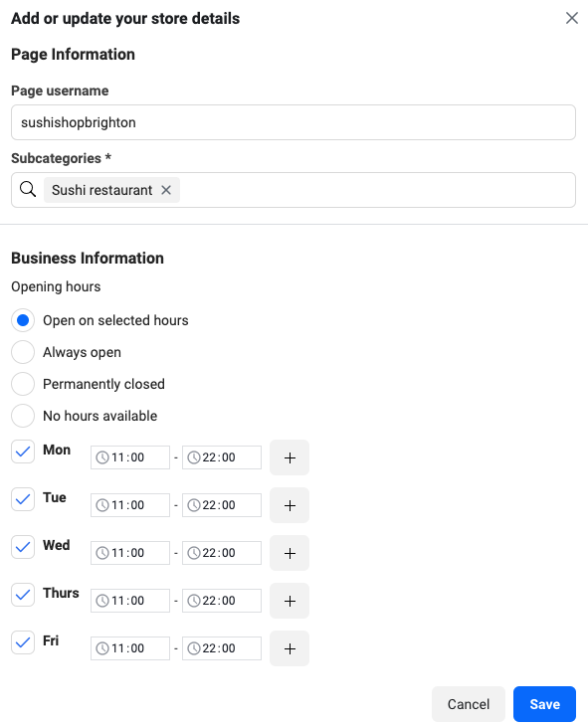
Task: Uncheck the Wed checkbox
Action: 23,547
